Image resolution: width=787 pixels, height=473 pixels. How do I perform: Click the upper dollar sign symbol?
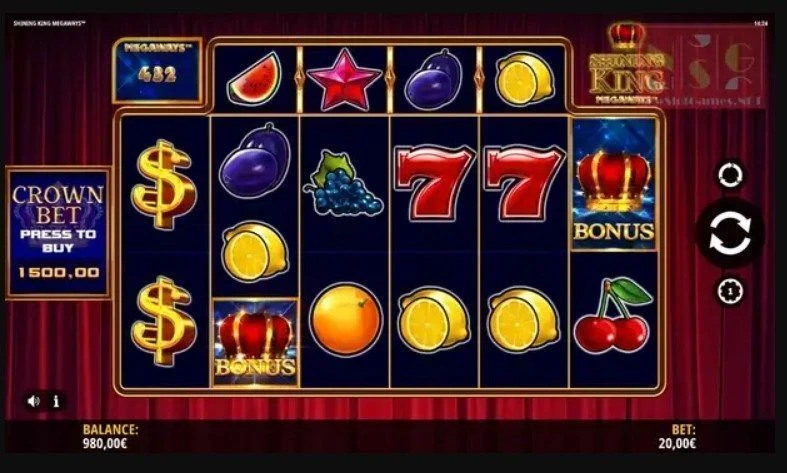(164, 184)
